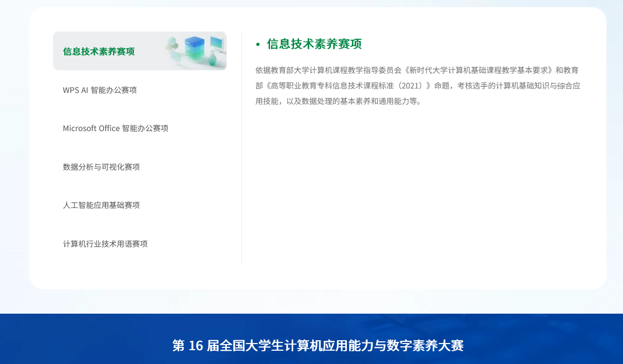The width and height of the screenshot is (623, 364).
Task: Click the small tree illustration icon
Action: pos(173,44)
